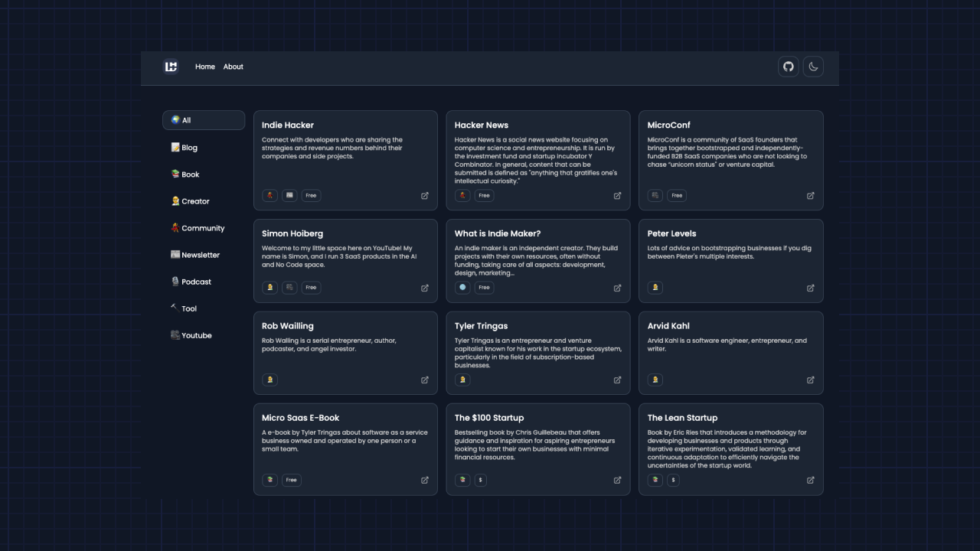Viewport: 980px width, 551px height.
Task: Click The $100 Startup card title
Action: 489,418
